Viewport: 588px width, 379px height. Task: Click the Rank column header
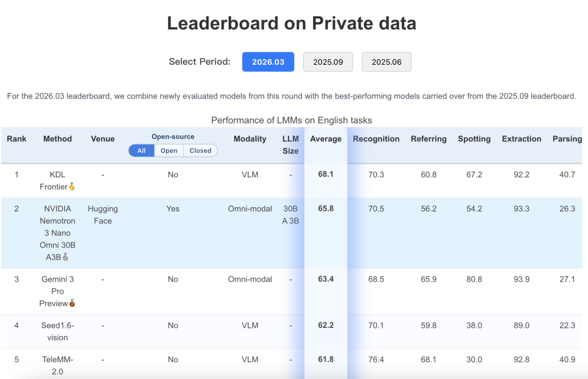(16, 139)
